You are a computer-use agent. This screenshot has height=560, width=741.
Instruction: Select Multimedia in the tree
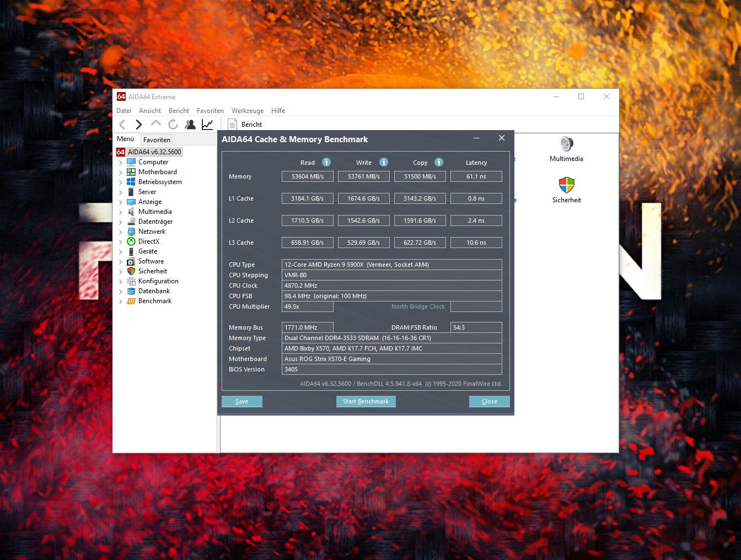click(155, 212)
